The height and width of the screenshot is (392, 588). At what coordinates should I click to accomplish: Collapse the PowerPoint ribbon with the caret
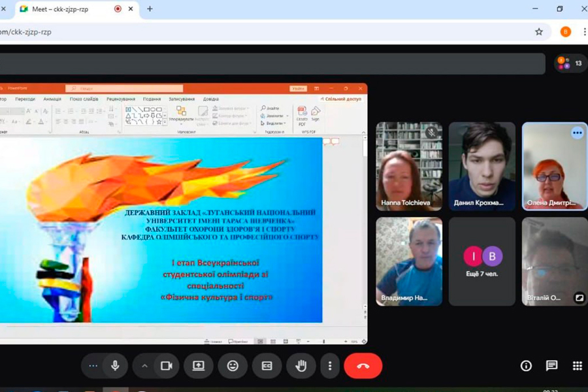tap(363, 133)
